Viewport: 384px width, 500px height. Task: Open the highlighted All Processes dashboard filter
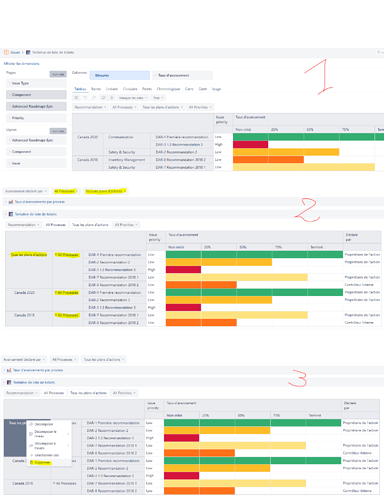point(65,191)
